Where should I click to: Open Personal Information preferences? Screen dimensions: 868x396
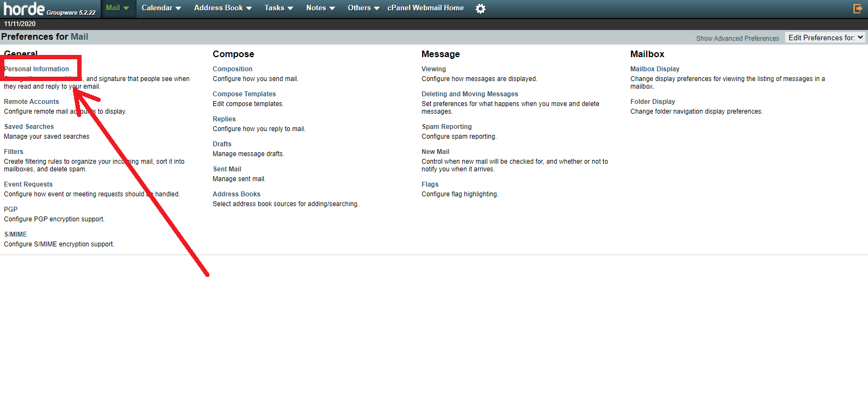click(36, 69)
